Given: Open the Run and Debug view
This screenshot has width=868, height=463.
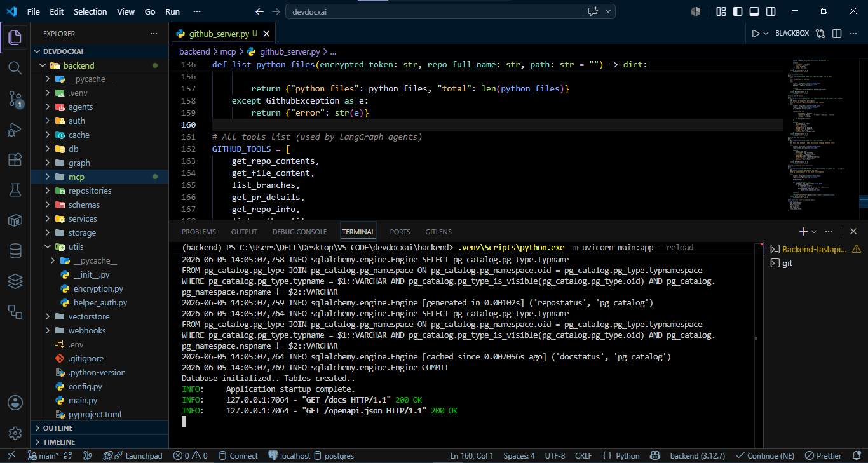Looking at the screenshot, I should (x=15, y=130).
